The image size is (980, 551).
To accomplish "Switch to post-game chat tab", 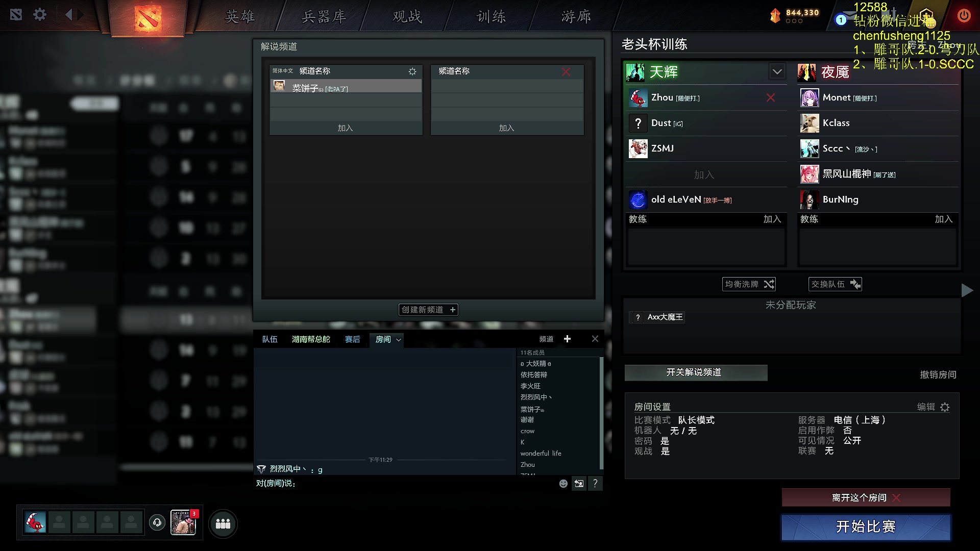I will click(353, 339).
